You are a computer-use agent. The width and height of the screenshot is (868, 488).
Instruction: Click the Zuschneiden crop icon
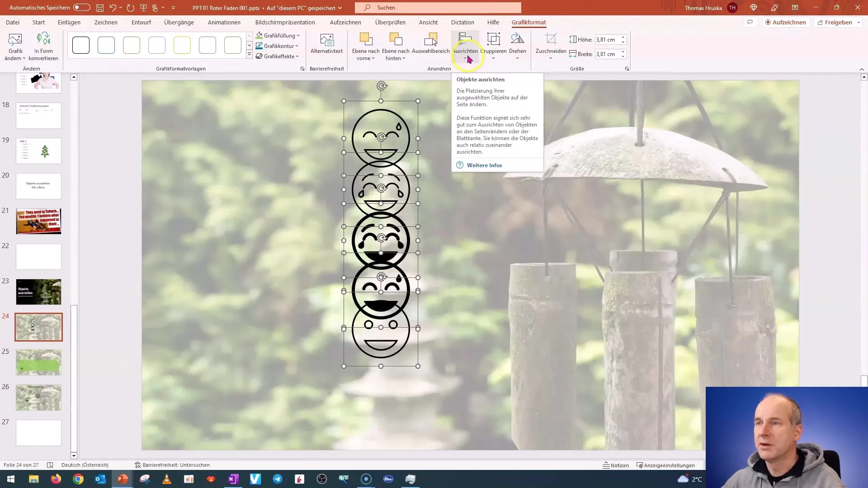point(551,40)
